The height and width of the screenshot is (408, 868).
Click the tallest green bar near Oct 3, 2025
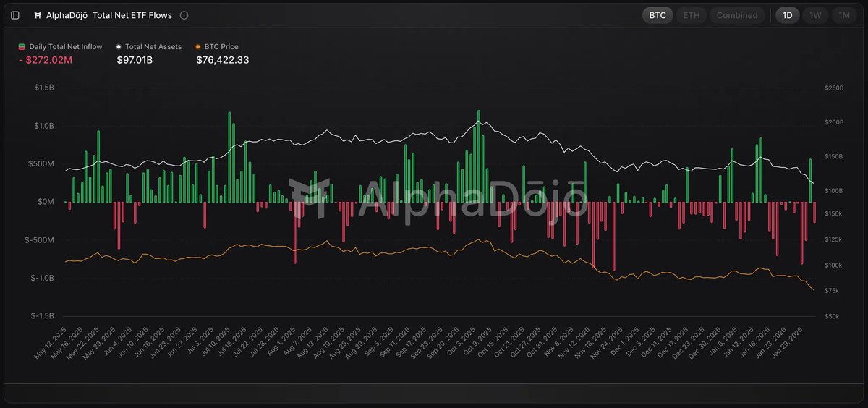[x=479, y=156]
